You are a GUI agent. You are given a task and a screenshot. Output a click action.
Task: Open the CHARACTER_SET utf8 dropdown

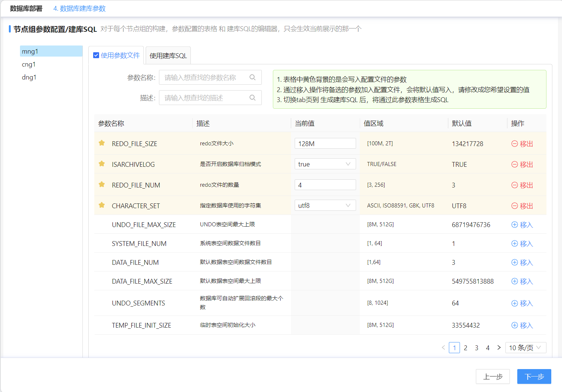click(325, 206)
